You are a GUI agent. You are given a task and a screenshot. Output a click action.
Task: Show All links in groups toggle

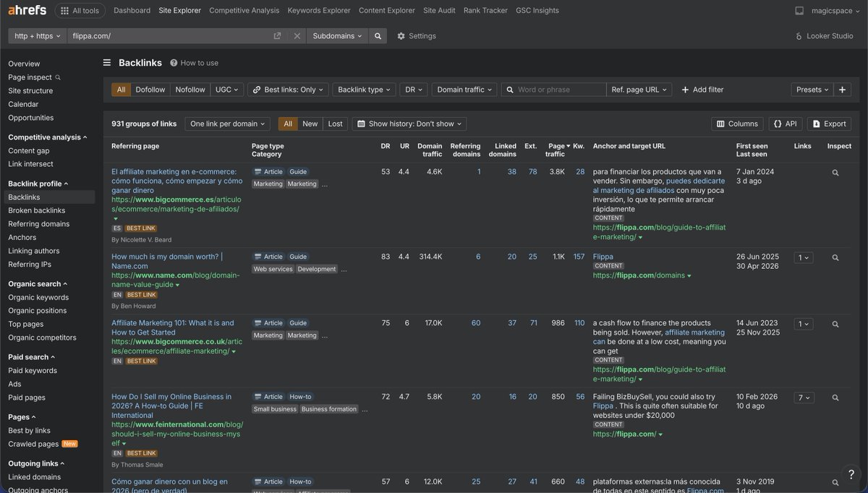point(288,124)
